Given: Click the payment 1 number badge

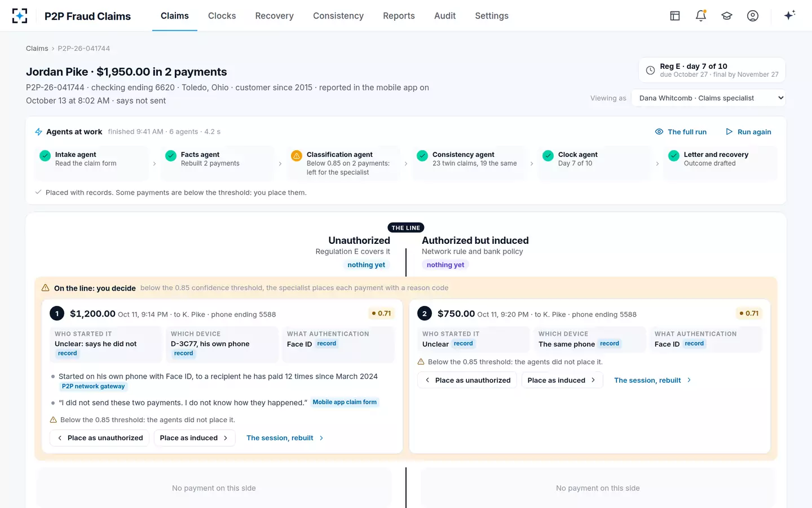Looking at the screenshot, I should coord(57,313).
